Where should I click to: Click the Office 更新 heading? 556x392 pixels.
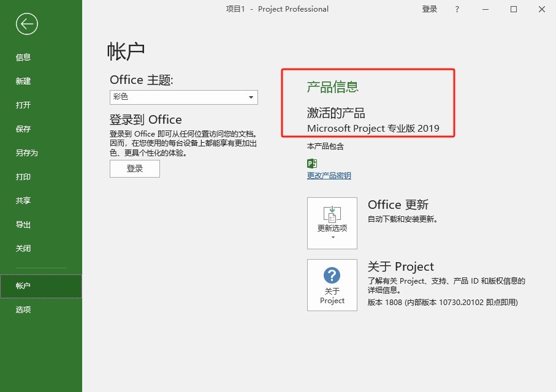398,205
